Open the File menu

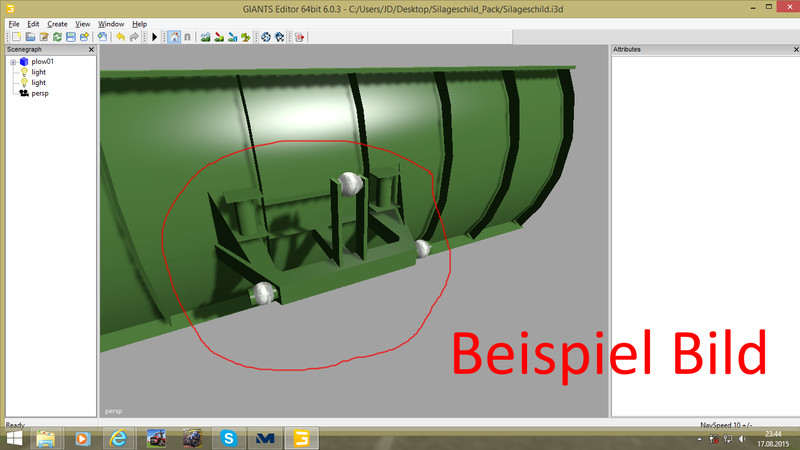pyautogui.click(x=14, y=23)
